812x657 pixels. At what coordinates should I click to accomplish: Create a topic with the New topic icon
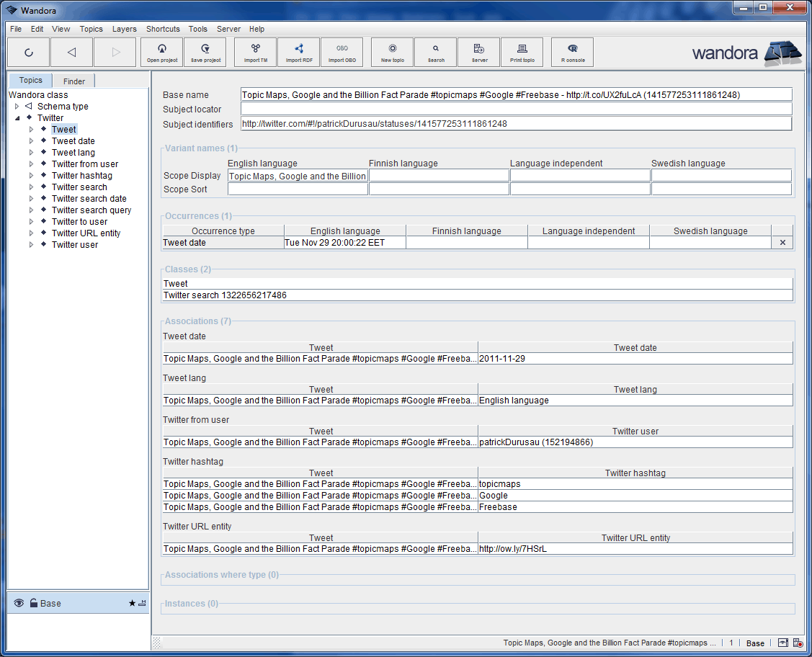click(x=391, y=52)
